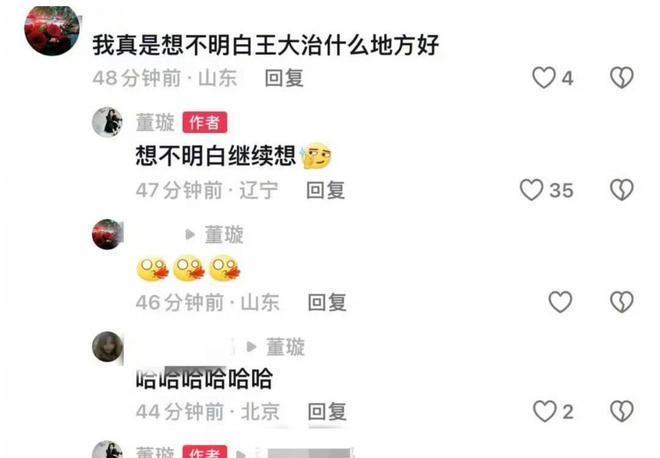This screenshot has height=458, width=660.
Task: Reply to 董璇's 47分钟前 comment
Action: [x=326, y=190]
